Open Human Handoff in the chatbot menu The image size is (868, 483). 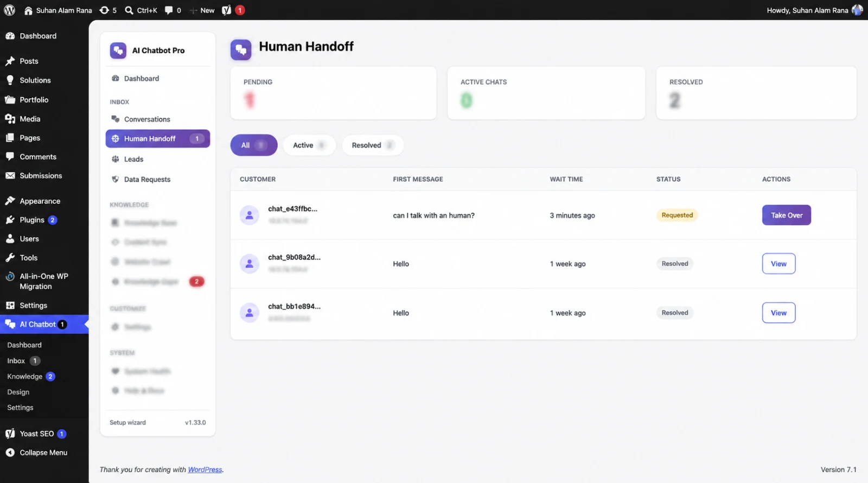pos(157,138)
